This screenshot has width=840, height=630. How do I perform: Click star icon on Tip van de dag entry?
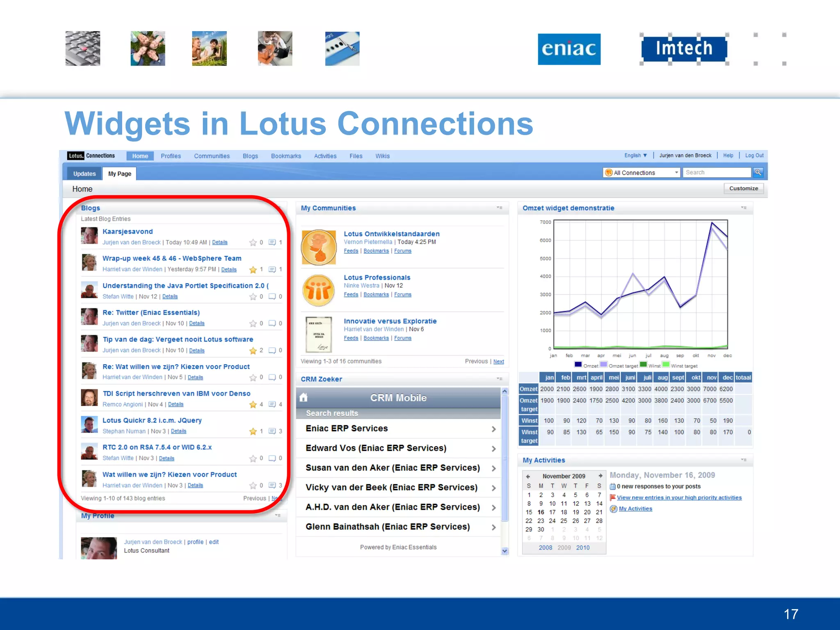[x=253, y=351]
